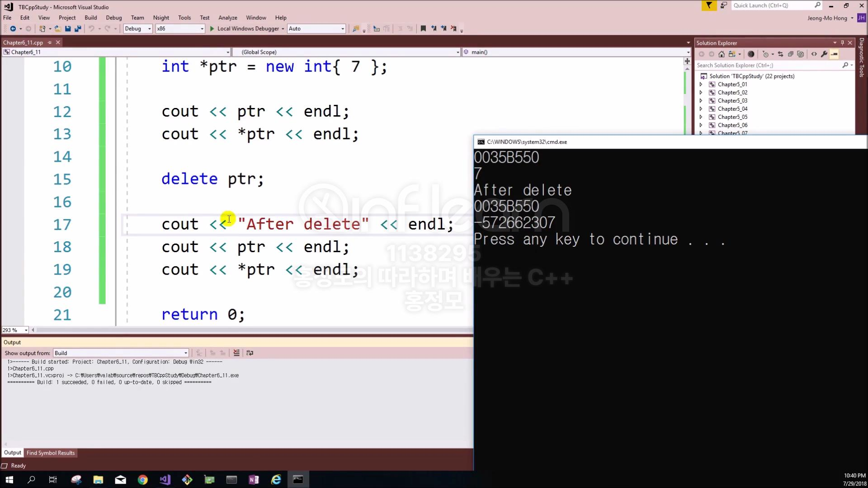The height and width of the screenshot is (488, 868).
Task: Click Clear All in the Output panel
Action: coord(236,353)
